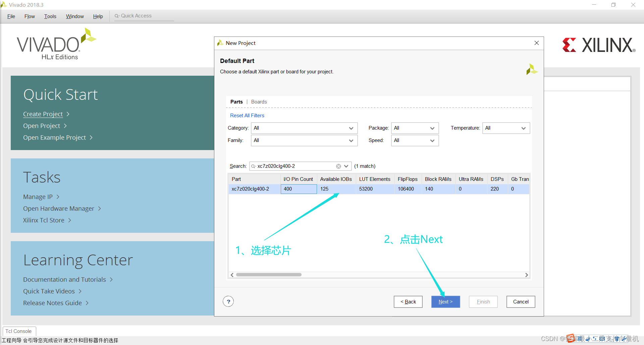This screenshot has width=644, height=345.
Task: Click the Xilinx Tcl Store link
Action: pos(44,220)
